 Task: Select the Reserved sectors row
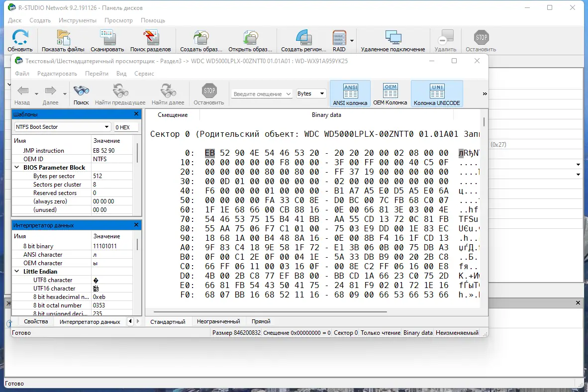(73, 193)
